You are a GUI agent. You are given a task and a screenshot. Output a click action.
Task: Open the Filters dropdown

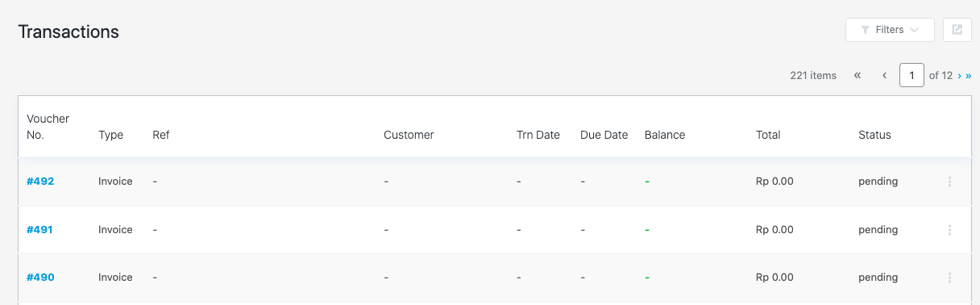(x=890, y=30)
